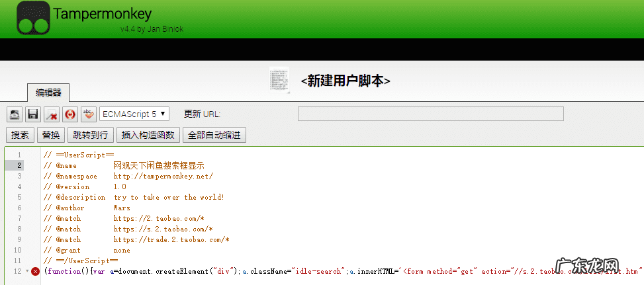Click the @name script title text in editor
644x285 pixels.
tap(159, 165)
